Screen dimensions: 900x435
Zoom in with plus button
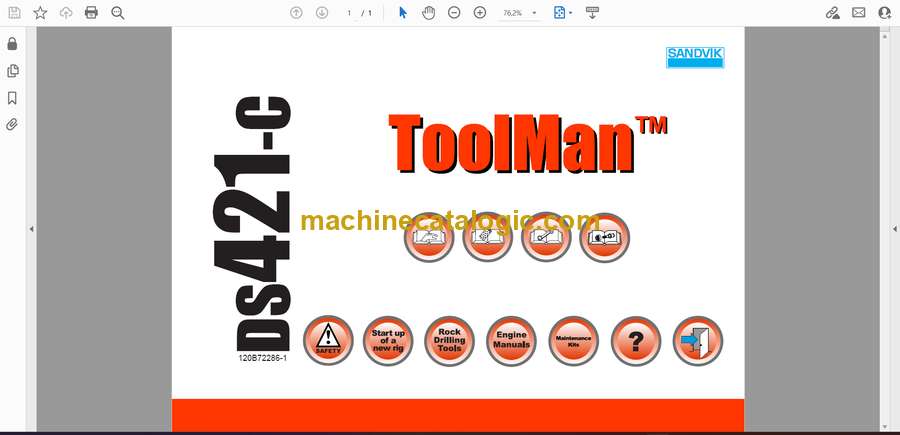(x=480, y=13)
